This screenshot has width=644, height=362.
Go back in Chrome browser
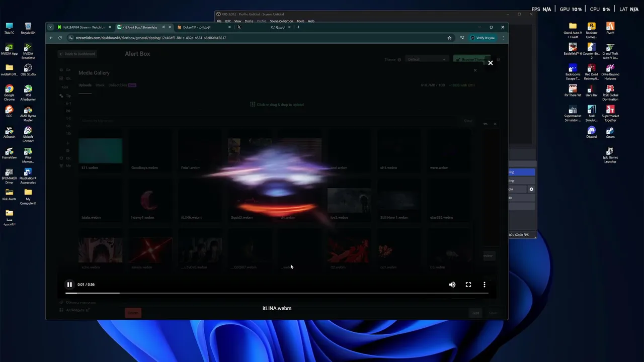[x=51, y=38]
